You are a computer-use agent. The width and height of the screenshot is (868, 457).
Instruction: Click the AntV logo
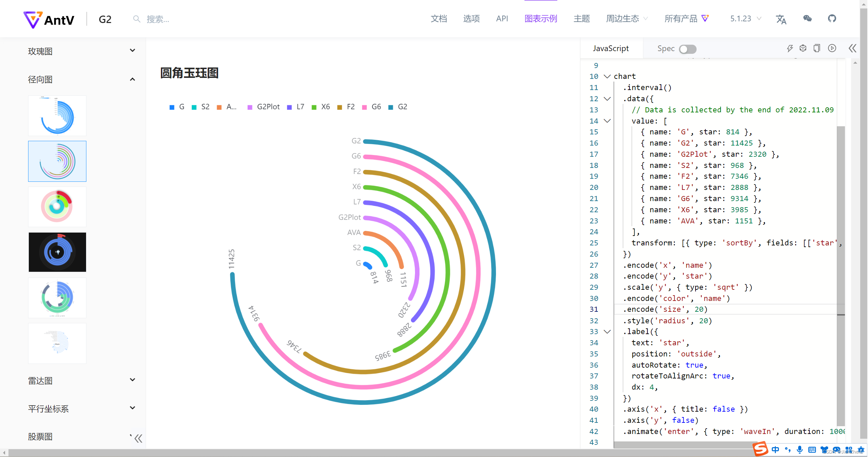point(49,20)
